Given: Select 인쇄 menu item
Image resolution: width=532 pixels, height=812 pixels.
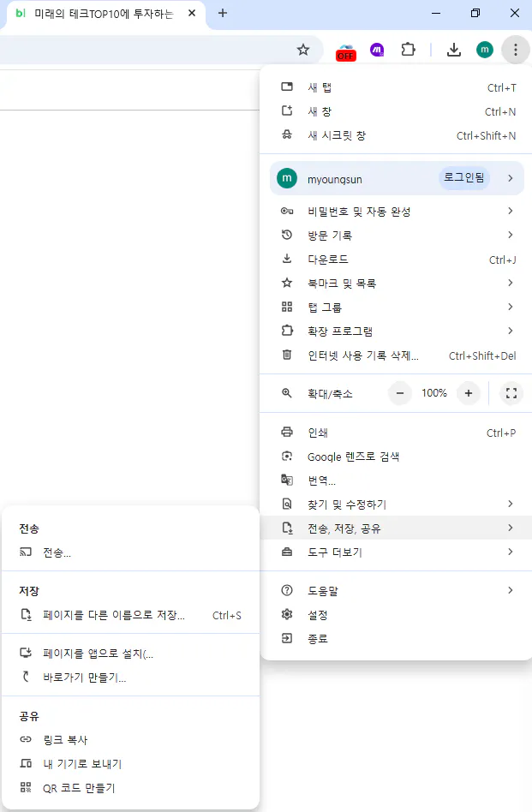Looking at the screenshot, I should [x=395, y=432].
